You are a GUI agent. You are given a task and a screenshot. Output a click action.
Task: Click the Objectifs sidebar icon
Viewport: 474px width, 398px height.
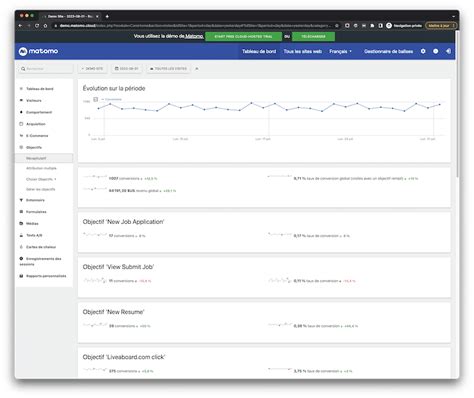point(21,147)
